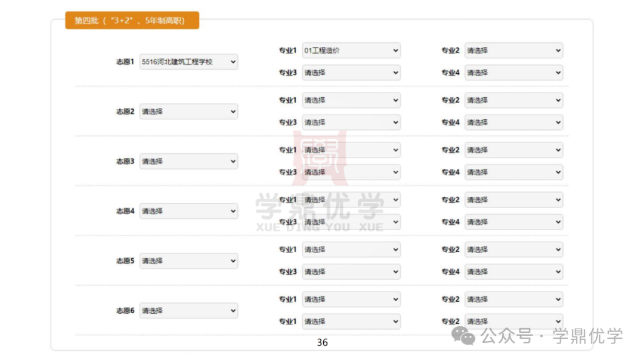Select the 专业2 dropdown of 志愿3
The height and width of the screenshot is (362, 644).
[514, 150]
